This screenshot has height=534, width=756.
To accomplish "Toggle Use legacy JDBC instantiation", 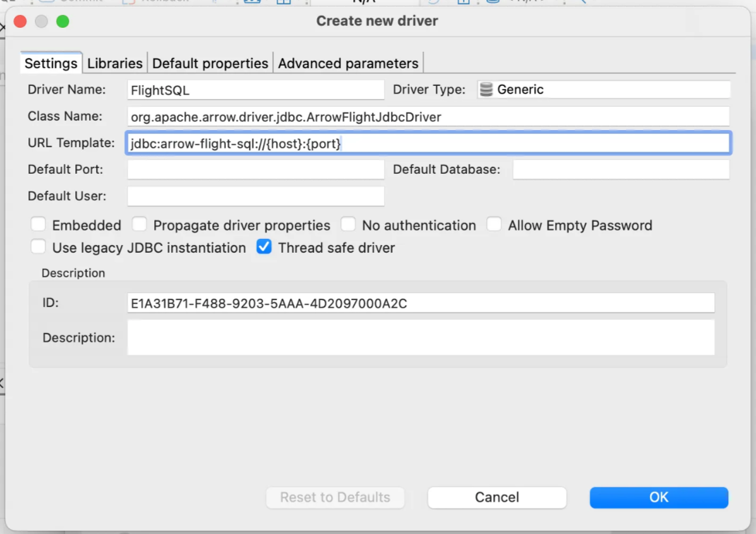I will 39,247.
